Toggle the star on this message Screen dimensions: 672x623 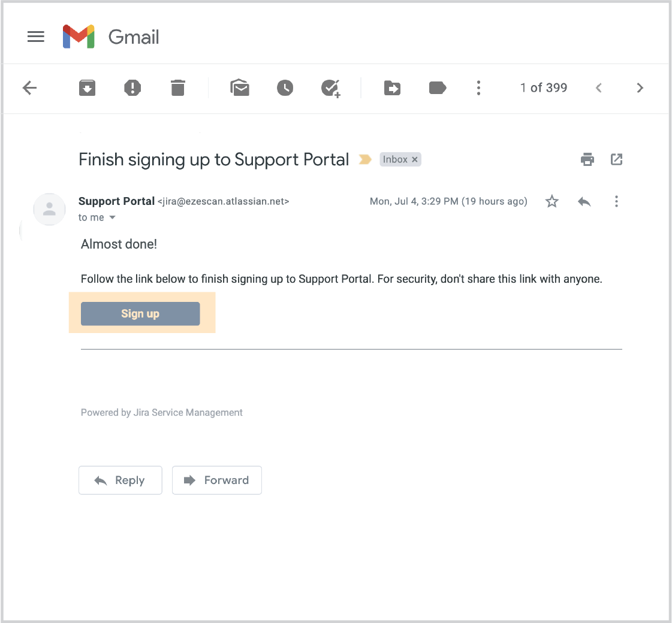(552, 202)
